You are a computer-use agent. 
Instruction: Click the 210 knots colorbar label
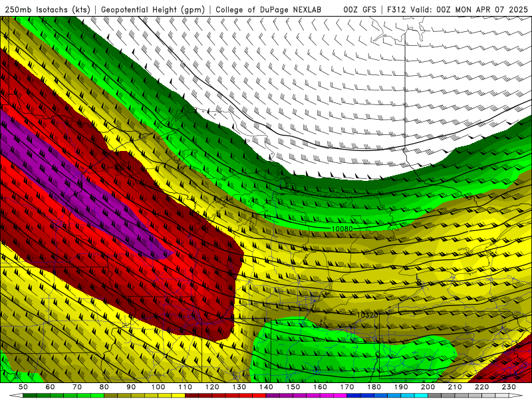[x=455, y=386]
